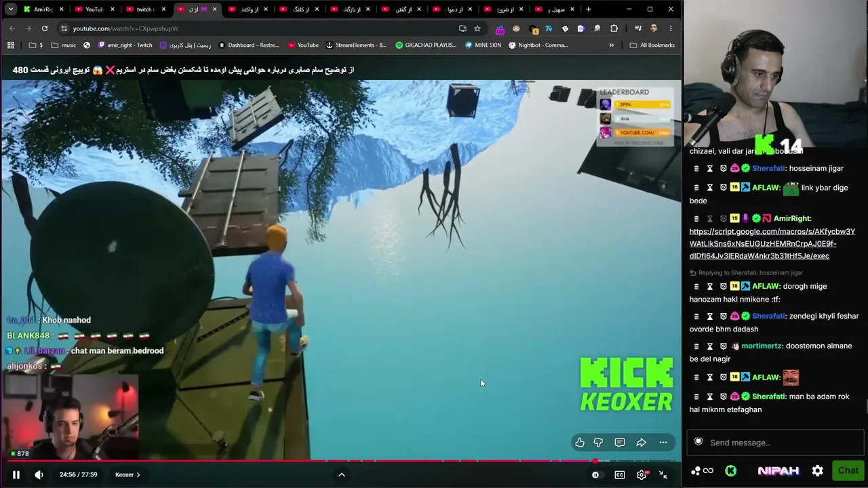This screenshot has width=868, height=488.
Task: Switch to the twitch tab
Action: tap(145, 9)
